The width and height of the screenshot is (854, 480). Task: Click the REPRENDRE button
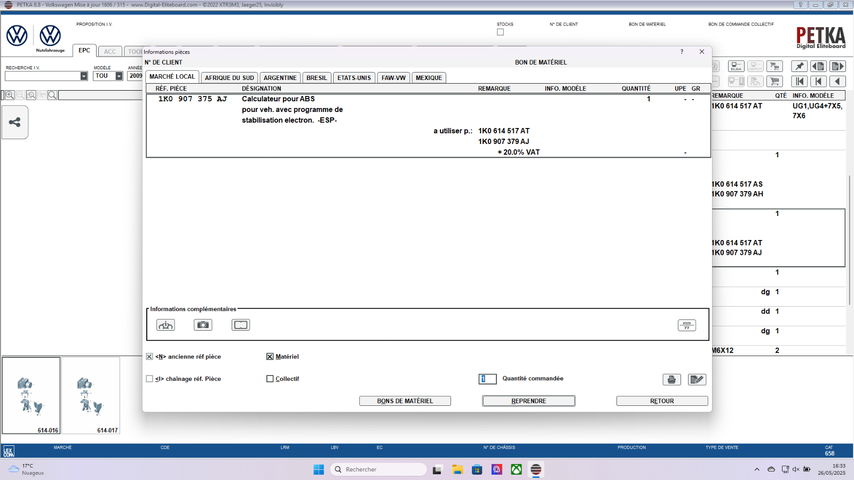528,401
